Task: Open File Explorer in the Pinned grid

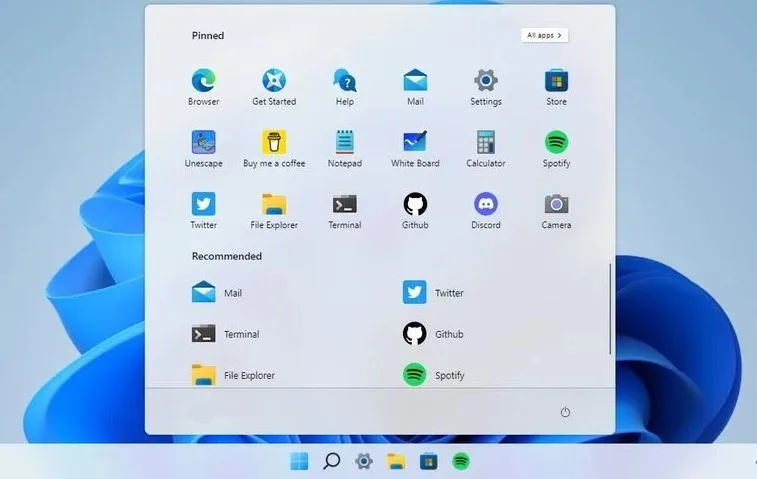Action: 274,211
